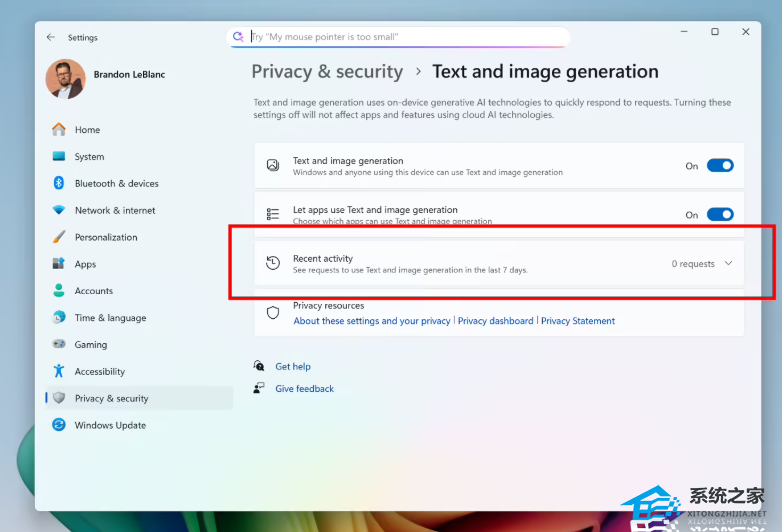Click the Accessibility sidebar icon

(59, 372)
